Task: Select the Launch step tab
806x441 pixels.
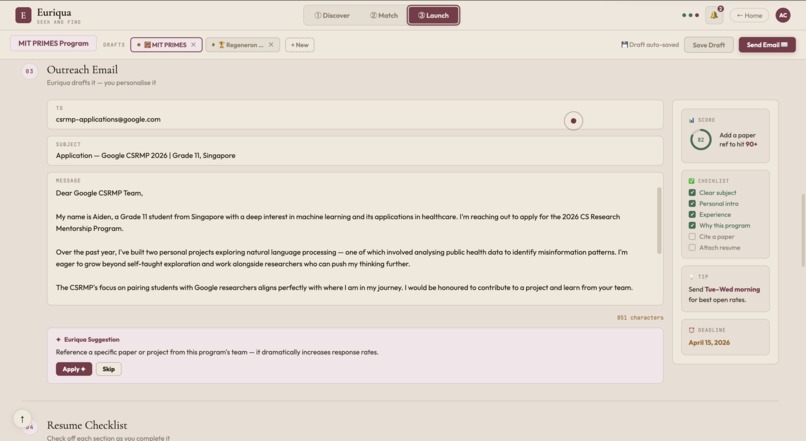Action: point(433,15)
